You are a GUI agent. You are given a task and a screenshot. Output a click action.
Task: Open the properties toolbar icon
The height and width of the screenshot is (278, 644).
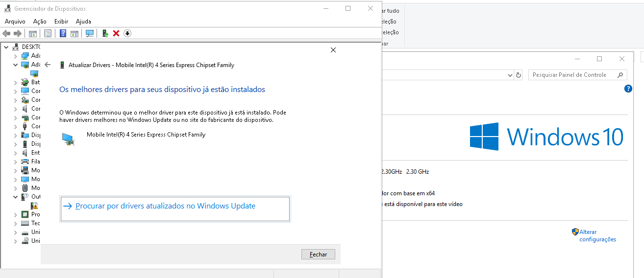pyautogui.click(x=48, y=33)
